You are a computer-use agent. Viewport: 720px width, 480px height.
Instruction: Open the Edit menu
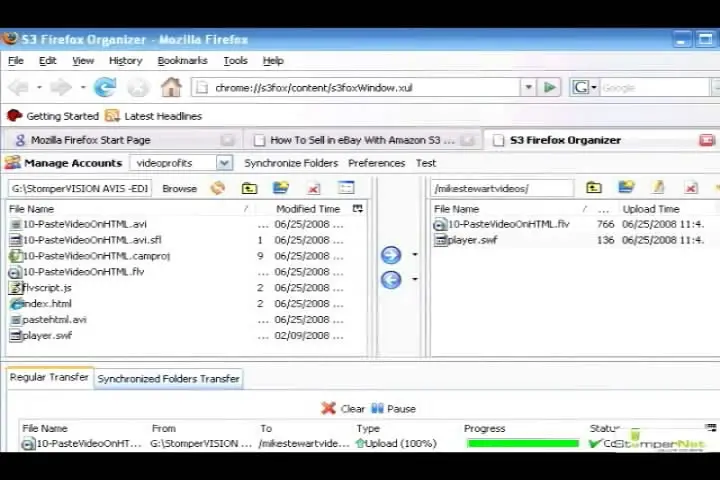tap(48, 61)
